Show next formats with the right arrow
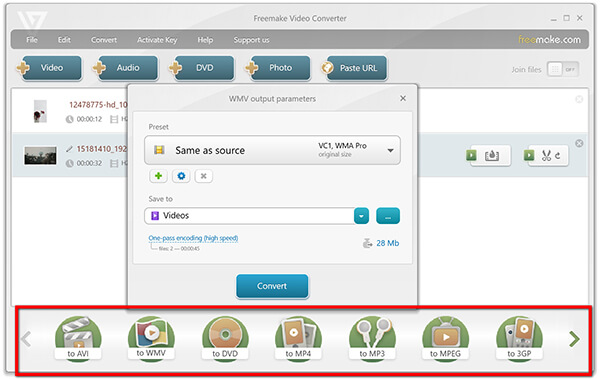Screen dimensions: 600x379 pos(574,339)
